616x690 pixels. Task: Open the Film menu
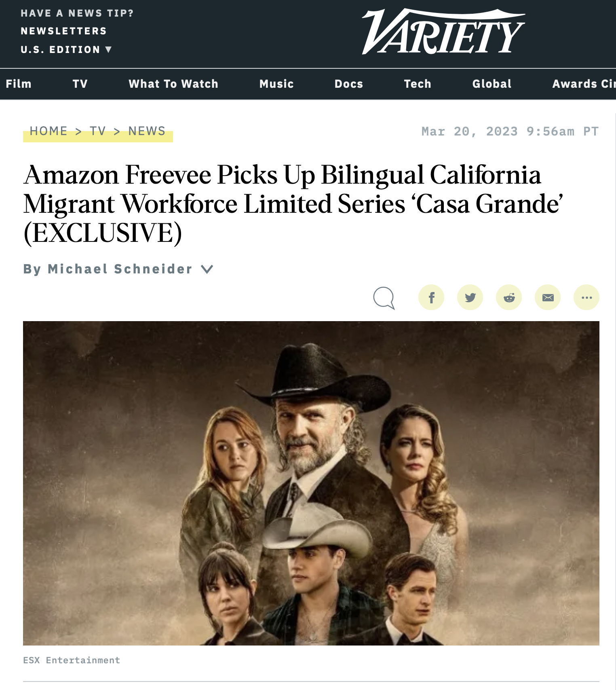(x=19, y=84)
